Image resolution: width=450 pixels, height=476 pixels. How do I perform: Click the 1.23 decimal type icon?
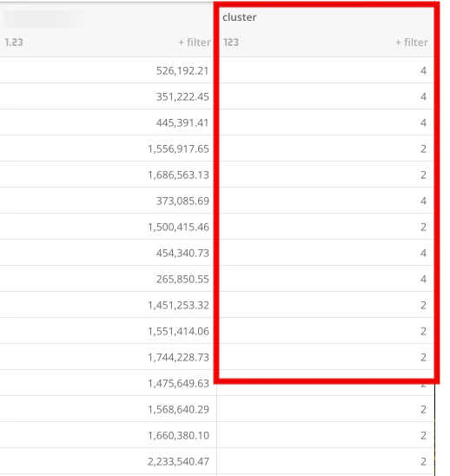[14, 43]
